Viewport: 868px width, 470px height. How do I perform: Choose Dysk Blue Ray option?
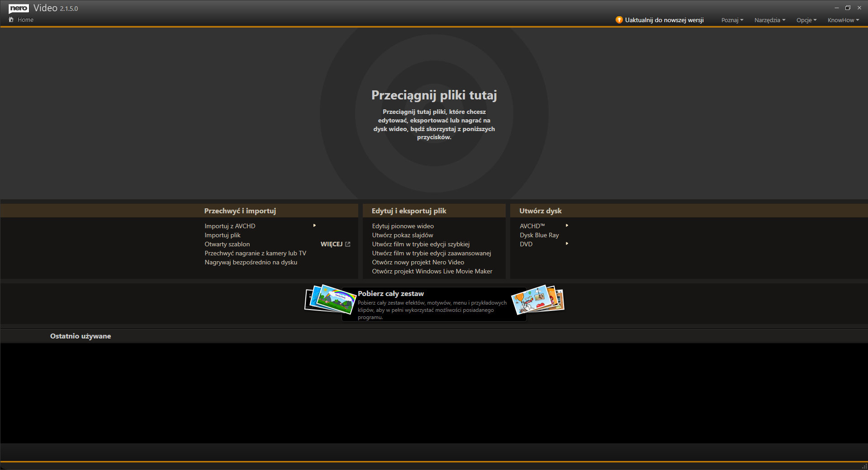pos(539,235)
